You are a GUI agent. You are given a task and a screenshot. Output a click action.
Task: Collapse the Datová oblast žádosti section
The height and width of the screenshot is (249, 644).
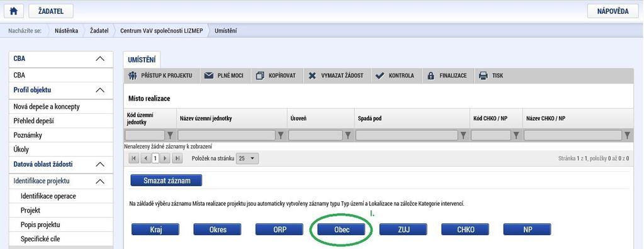(100, 164)
